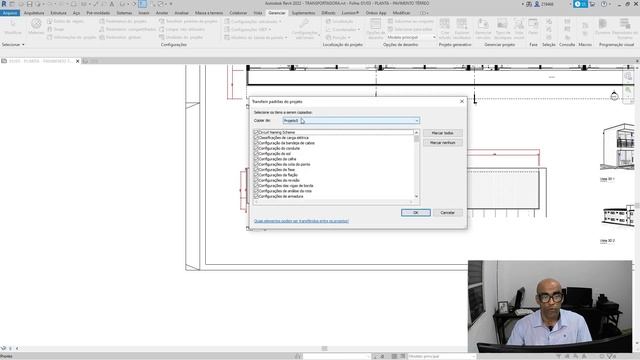Open Informações do projeto

coord(71,37)
